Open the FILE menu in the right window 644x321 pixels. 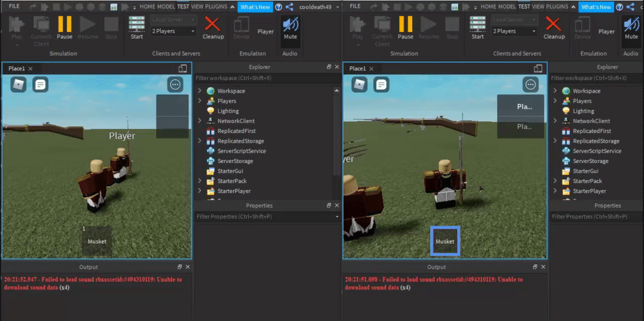pos(355,6)
